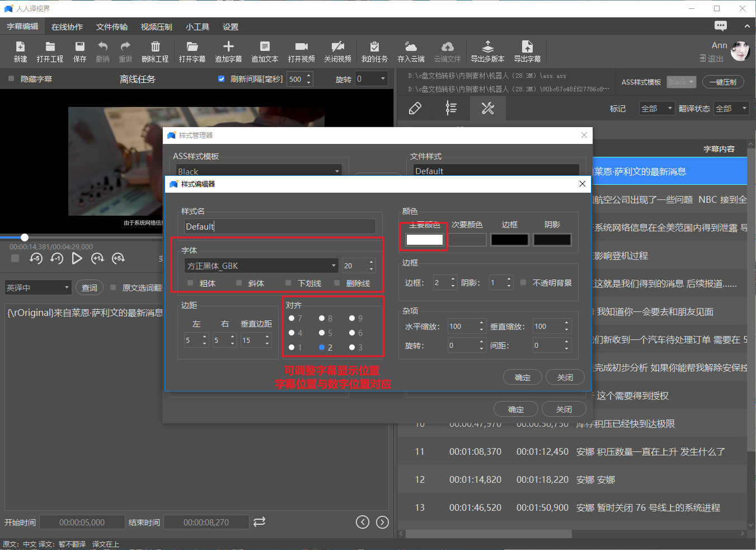Click the swap start/end time icon

click(259, 521)
